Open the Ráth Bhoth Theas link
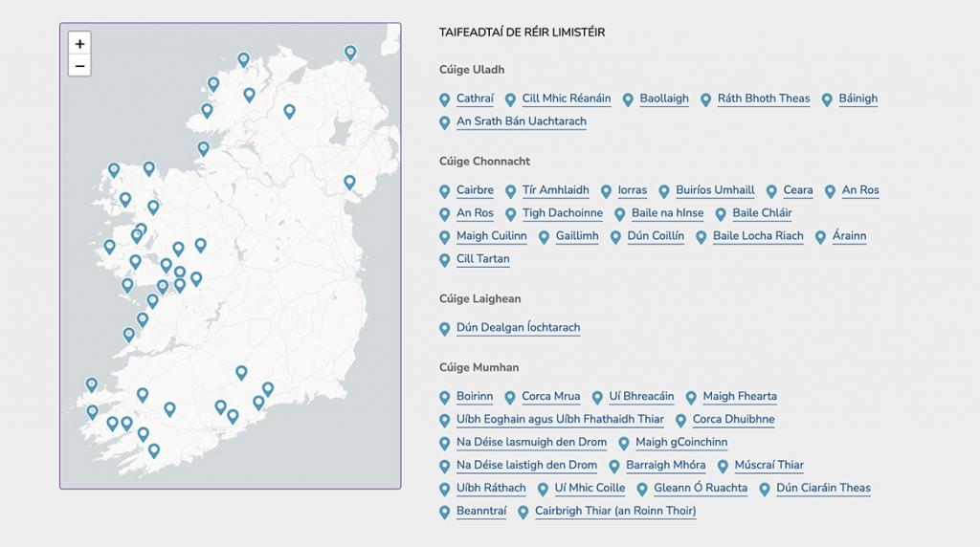 point(763,98)
